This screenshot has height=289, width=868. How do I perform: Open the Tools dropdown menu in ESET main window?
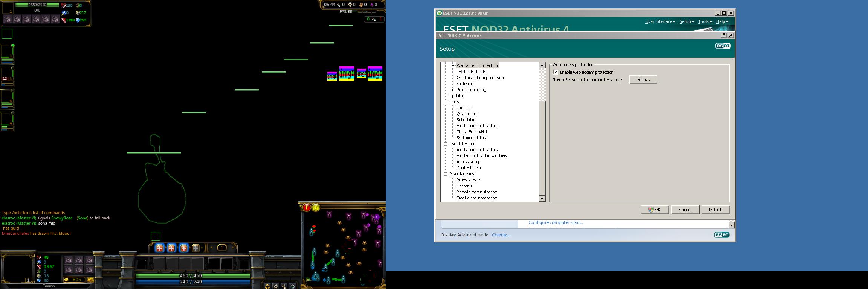click(705, 22)
